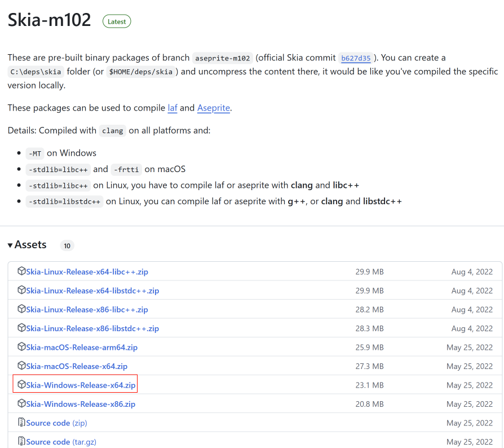The width and height of the screenshot is (504, 448).
Task: Click package icon beside Skia-Linux-Release-x86-libstdc++.zip
Action: point(21,328)
